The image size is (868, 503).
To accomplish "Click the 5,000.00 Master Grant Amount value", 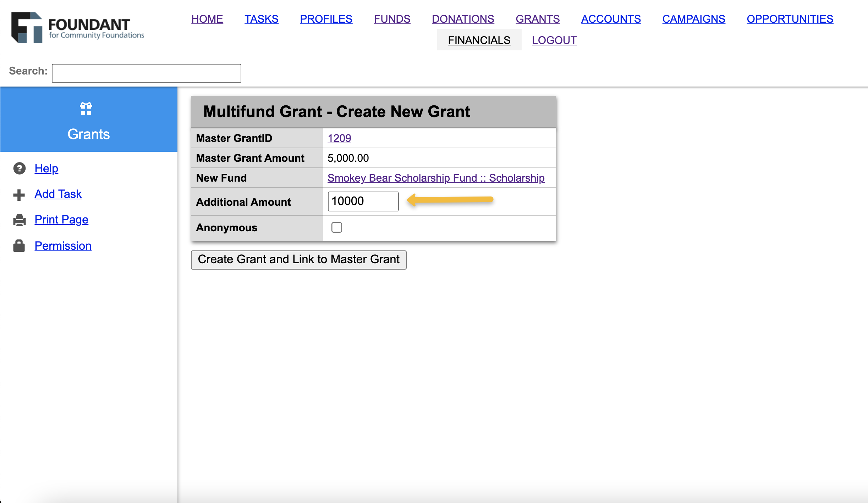I will point(348,158).
